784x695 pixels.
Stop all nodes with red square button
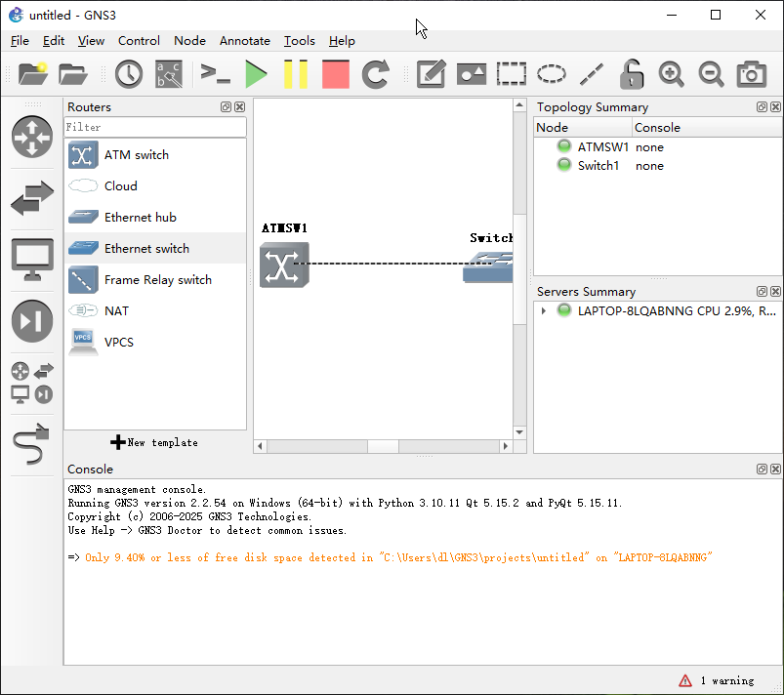(x=336, y=74)
